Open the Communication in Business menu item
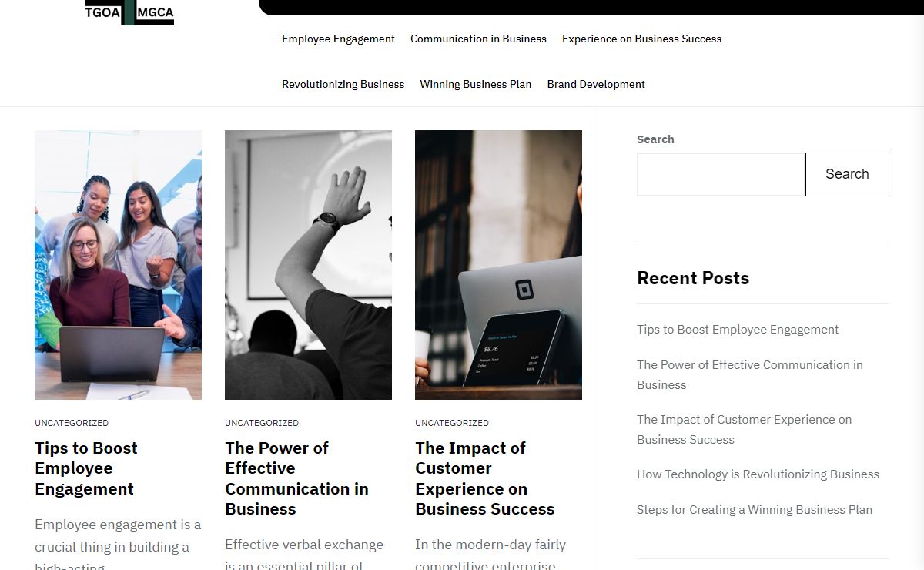The height and width of the screenshot is (570, 924). 478,39
